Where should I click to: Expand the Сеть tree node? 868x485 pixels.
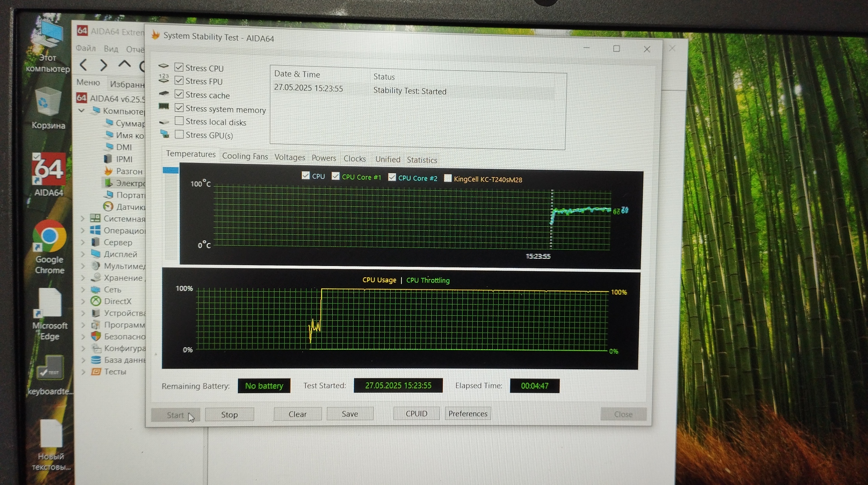pos(83,290)
